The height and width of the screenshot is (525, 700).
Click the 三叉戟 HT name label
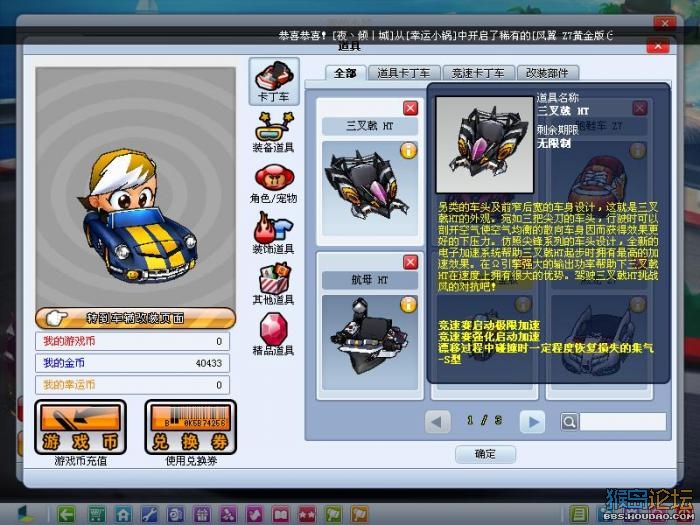pyautogui.click(x=370, y=126)
